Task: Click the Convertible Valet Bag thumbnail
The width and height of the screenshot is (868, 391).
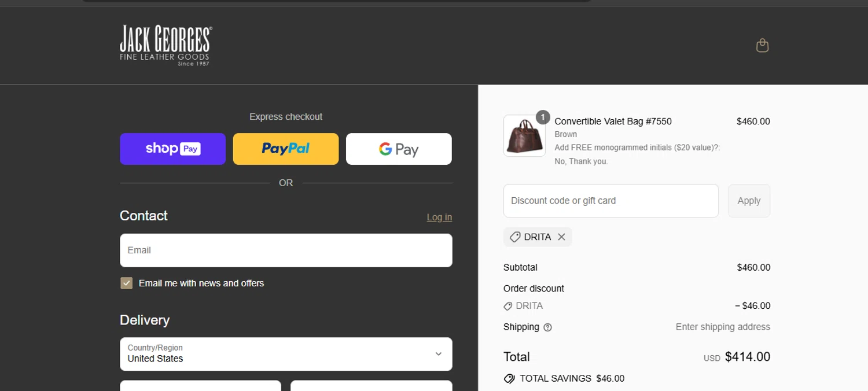Action: tap(524, 135)
